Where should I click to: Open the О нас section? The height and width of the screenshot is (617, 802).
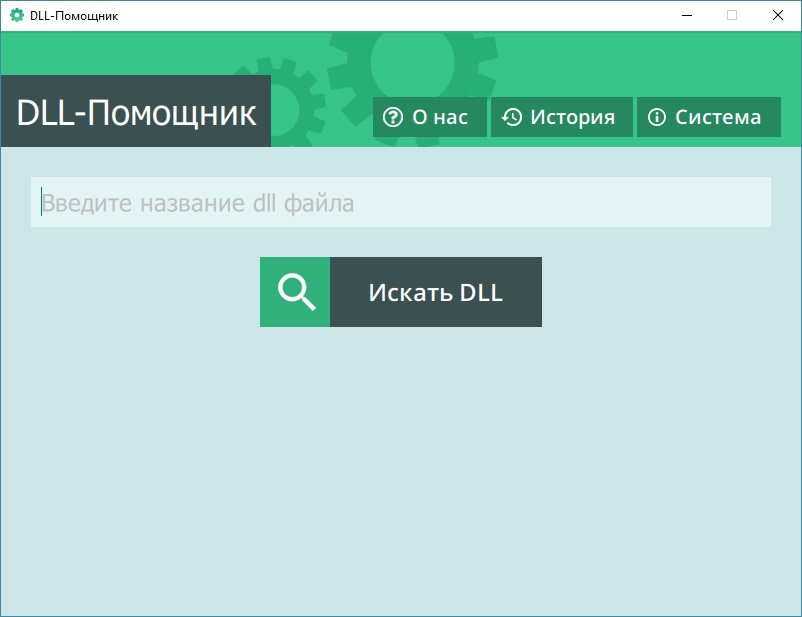pos(430,117)
